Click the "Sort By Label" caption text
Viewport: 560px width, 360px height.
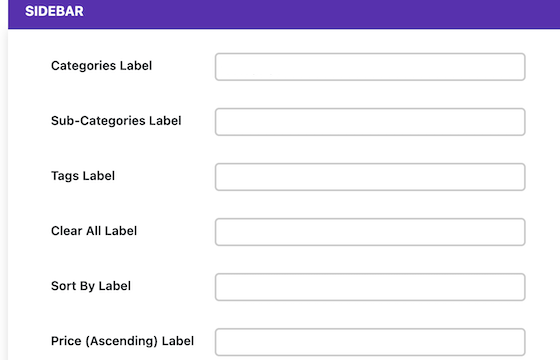pos(91,286)
